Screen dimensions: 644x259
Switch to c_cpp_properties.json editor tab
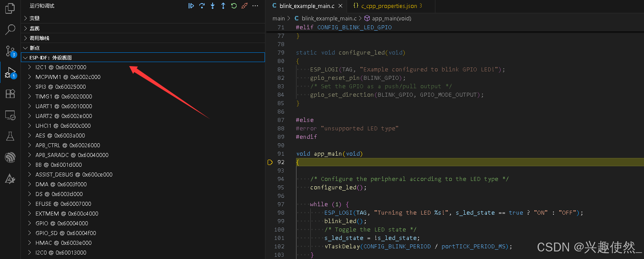pyautogui.click(x=391, y=6)
